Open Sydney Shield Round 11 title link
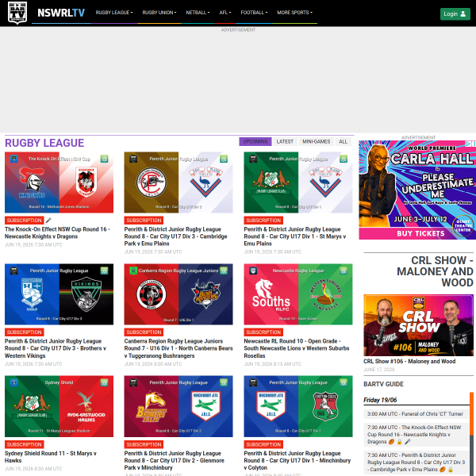This screenshot has width=476, height=476. [51, 457]
